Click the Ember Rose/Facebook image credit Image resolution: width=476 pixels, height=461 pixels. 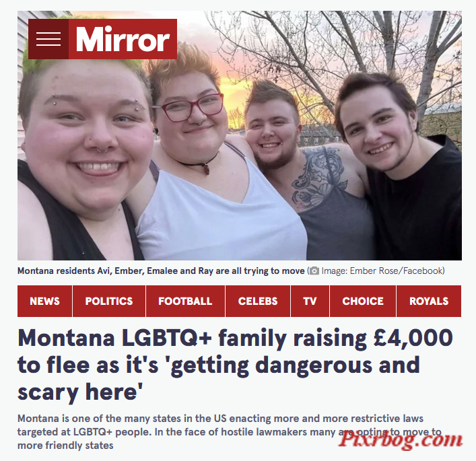[382, 271]
